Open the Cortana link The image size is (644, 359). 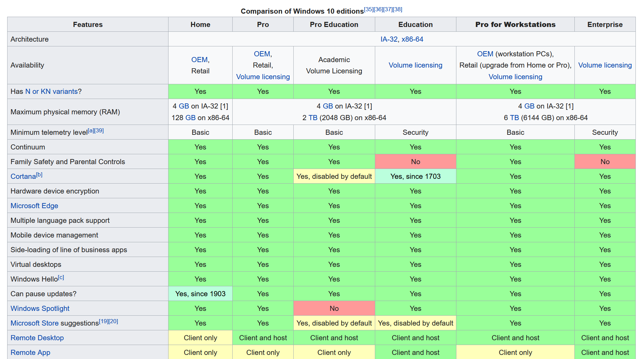[x=23, y=176]
